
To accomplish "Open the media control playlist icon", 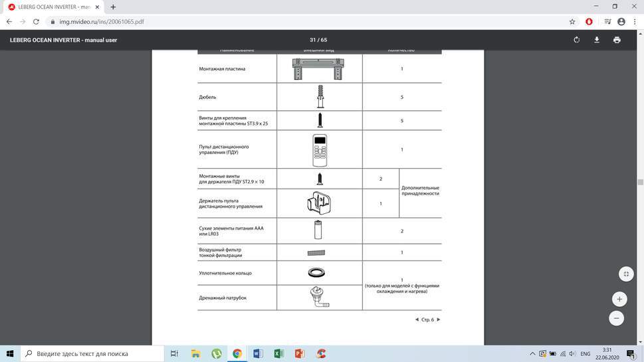I will pos(608,22).
